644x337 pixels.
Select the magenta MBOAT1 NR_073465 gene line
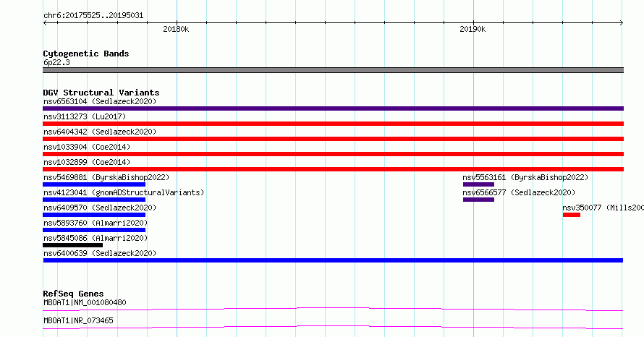tap(333, 327)
